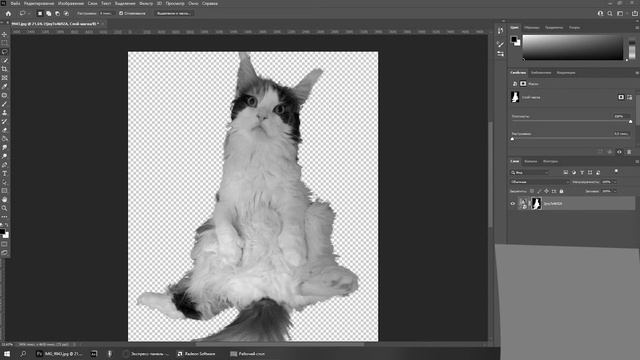
Task: Select the Pen tool
Action: pos(4,165)
